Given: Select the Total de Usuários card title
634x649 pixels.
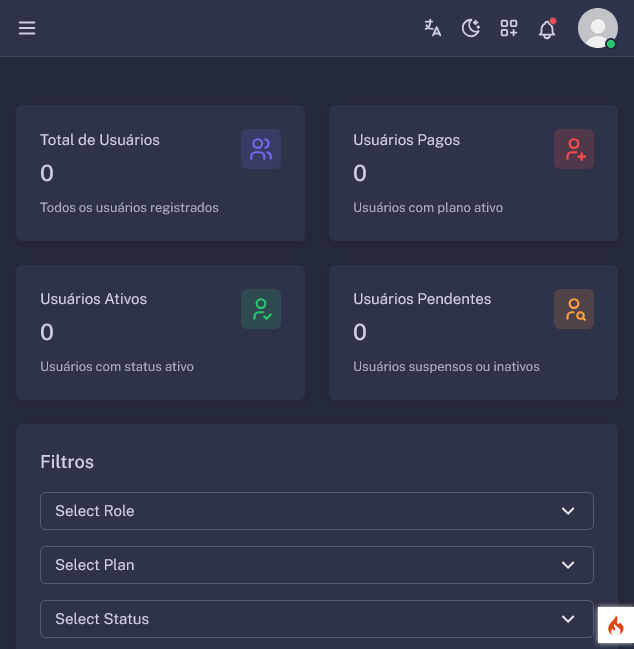Looking at the screenshot, I should click(x=100, y=140).
